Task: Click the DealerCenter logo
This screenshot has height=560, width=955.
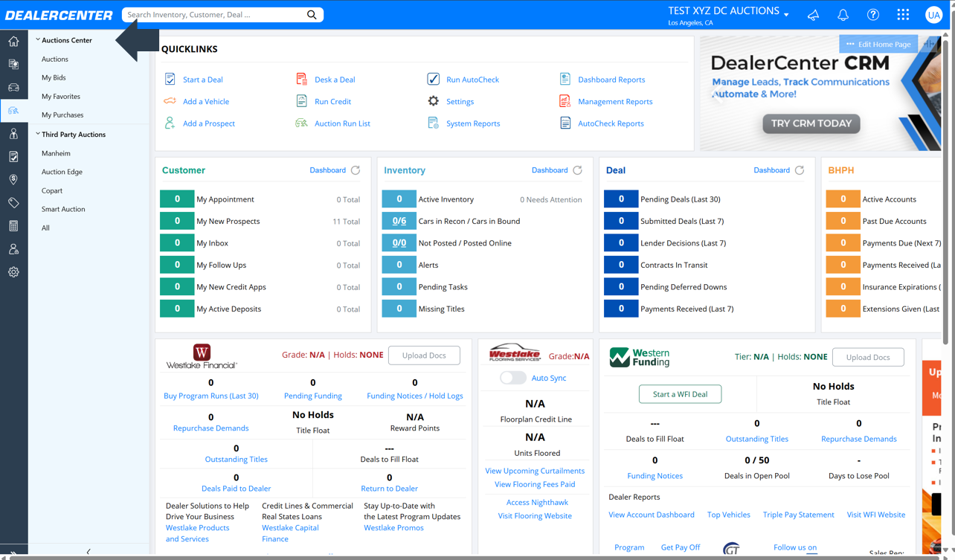Action: click(x=59, y=15)
